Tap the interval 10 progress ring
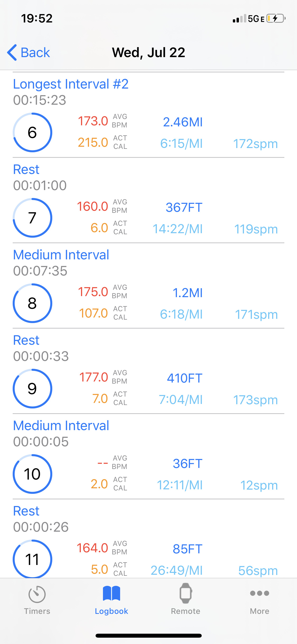The width and height of the screenshot is (297, 644). click(x=32, y=474)
